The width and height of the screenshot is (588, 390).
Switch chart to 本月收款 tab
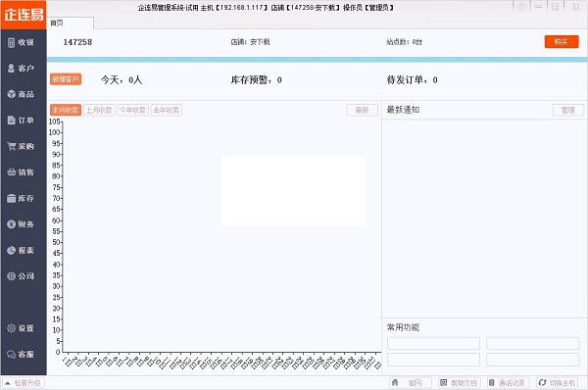click(66, 110)
